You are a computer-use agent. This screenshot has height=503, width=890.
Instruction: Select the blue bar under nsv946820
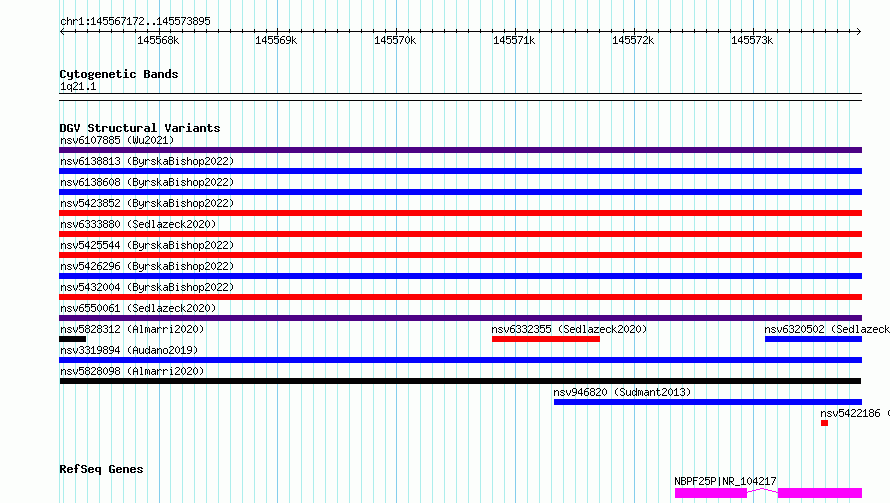(708, 402)
